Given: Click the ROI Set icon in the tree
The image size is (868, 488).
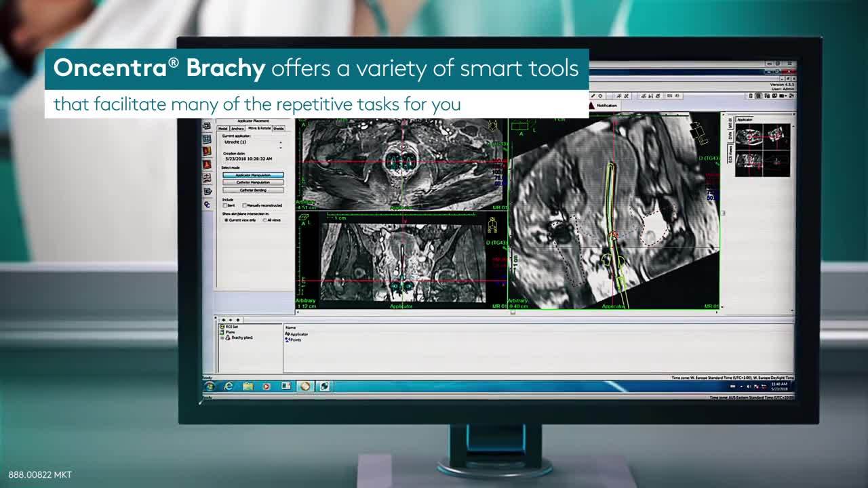Looking at the screenshot, I should 222,327.
